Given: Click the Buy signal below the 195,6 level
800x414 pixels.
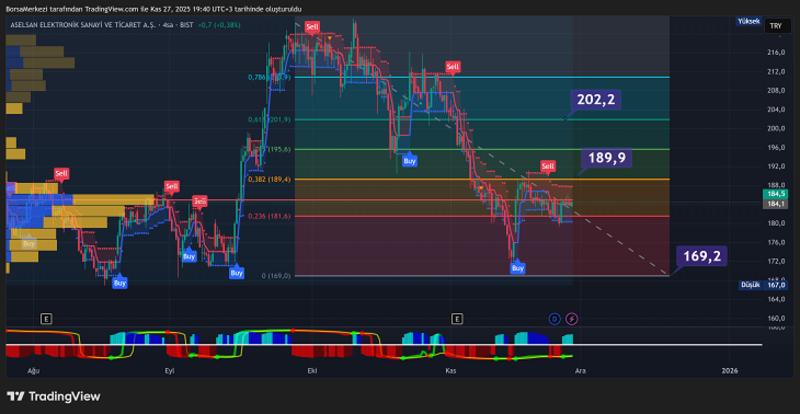Looking at the screenshot, I should tap(408, 160).
